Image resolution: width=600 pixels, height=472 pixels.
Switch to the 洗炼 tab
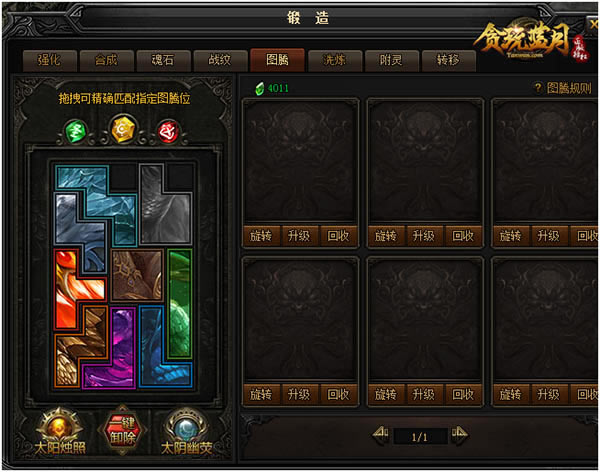334,60
